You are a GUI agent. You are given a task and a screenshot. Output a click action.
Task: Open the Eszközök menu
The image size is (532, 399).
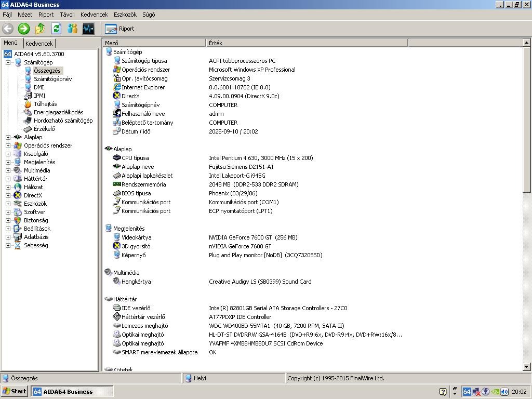(125, 15)
